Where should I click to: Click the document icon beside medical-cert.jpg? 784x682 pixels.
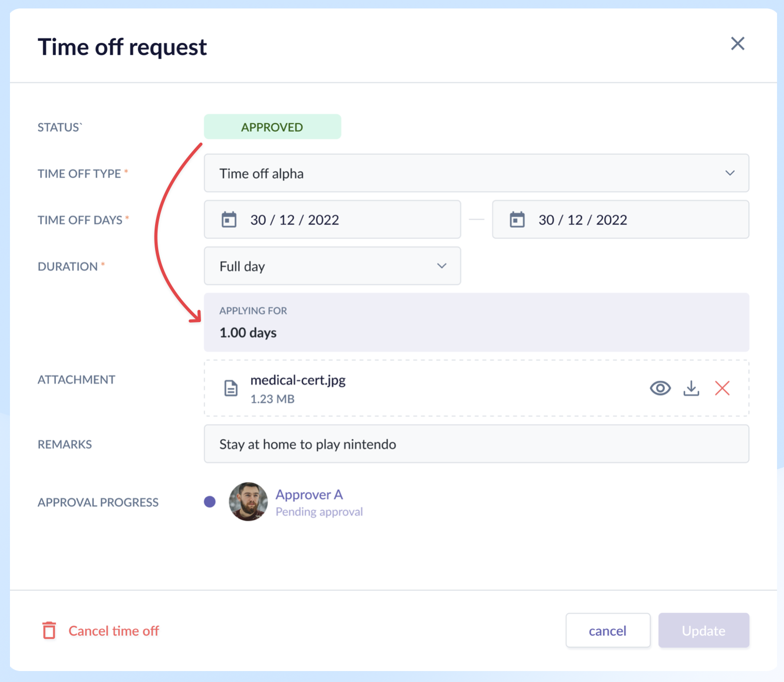click(231, 388)
